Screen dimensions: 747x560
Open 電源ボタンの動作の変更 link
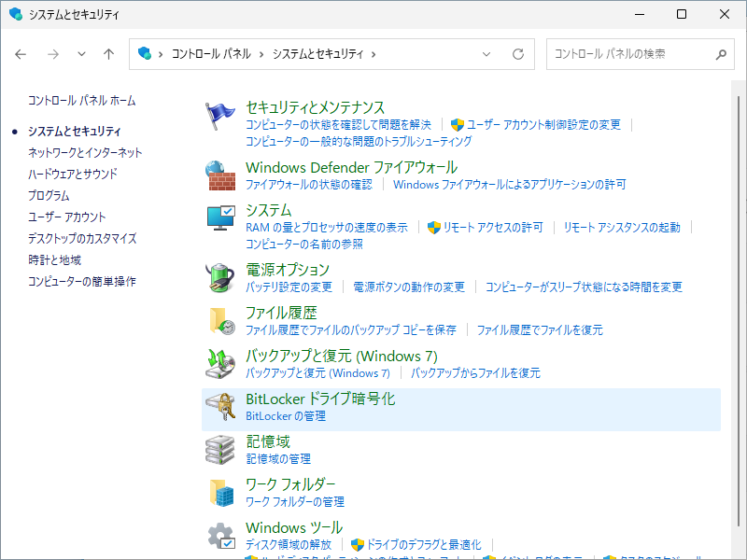point(409,287)
